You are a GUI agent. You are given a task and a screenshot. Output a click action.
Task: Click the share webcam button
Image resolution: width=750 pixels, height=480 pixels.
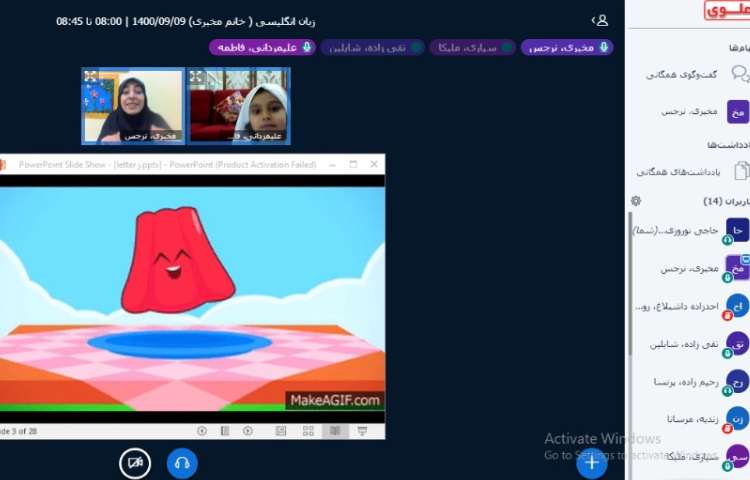[135, 463]
